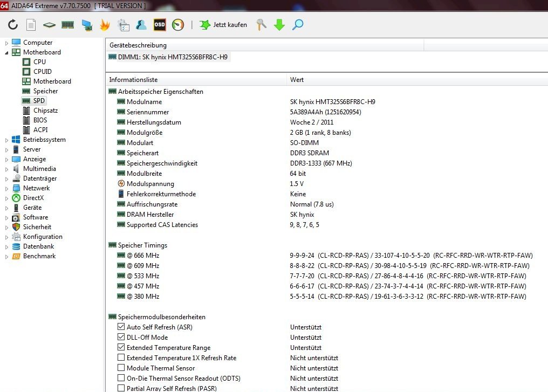The width and height of the screenshot is (548, 392).
Task: Check the Module Thermal Sensor checkbox
Action: tap(121, 368)
